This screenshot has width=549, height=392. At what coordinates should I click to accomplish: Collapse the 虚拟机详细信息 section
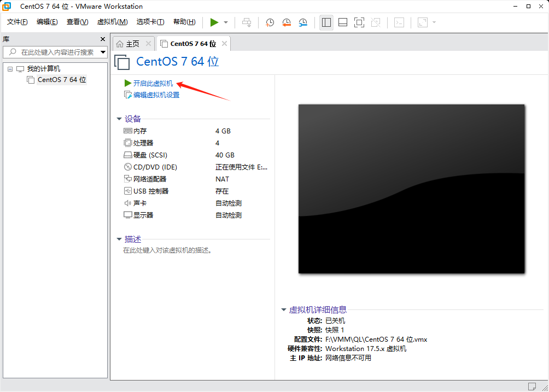point(284,309)
